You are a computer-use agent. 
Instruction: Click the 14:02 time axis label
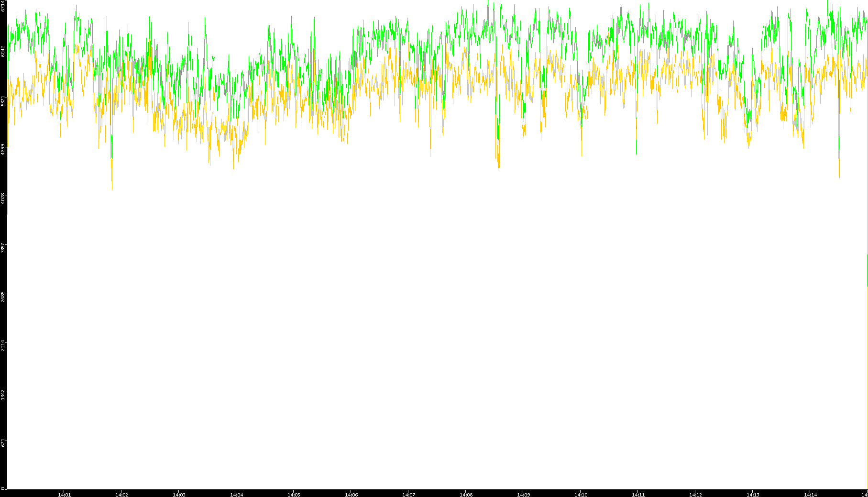121,495
